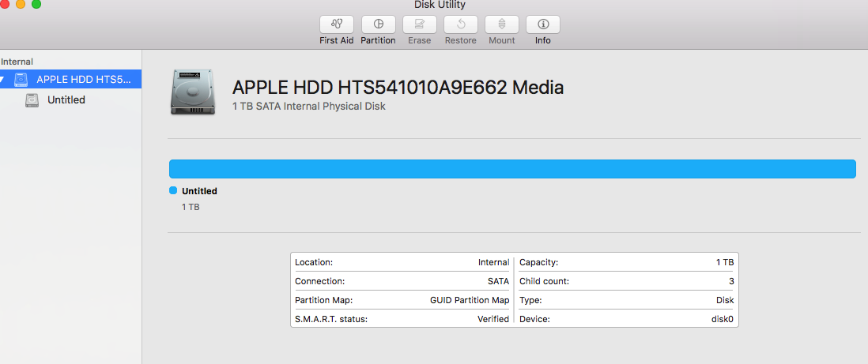The height and width of the screenshot is (364, 868).
Task: Open the Partition tool
Action: [x=378, y=24]
